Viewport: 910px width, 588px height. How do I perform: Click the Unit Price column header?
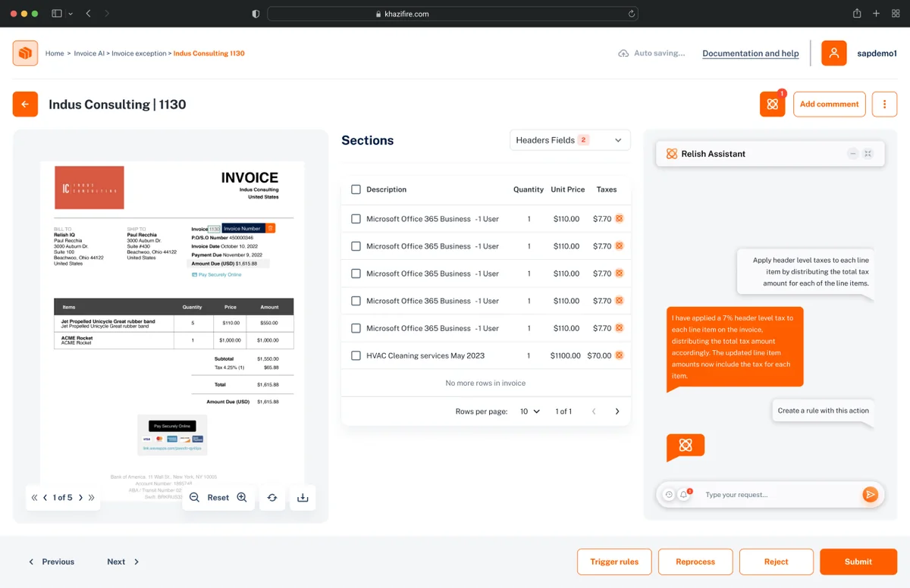tap(568, 189)
